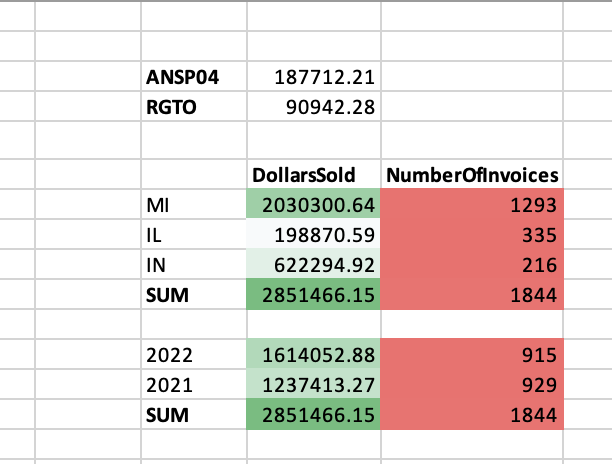The image size is (612, 464).
Task: Select the DollarsSold column header cell
Action: pyautogui.click(x=314, y=175)
